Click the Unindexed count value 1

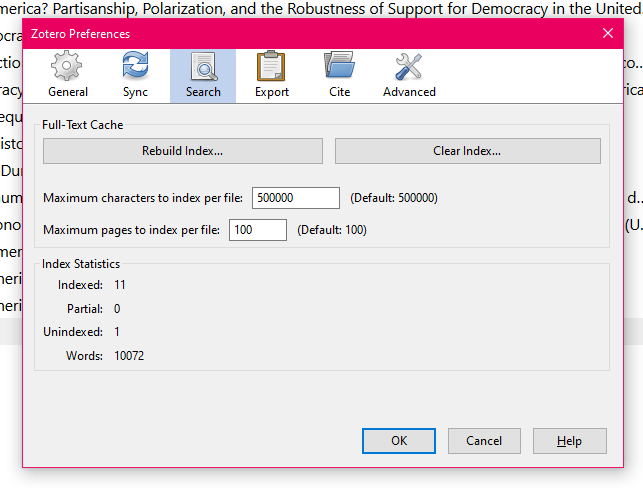117,332
